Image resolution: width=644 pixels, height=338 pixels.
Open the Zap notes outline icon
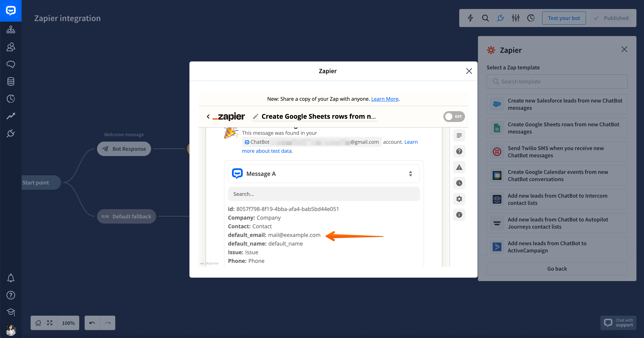(459, 136)
